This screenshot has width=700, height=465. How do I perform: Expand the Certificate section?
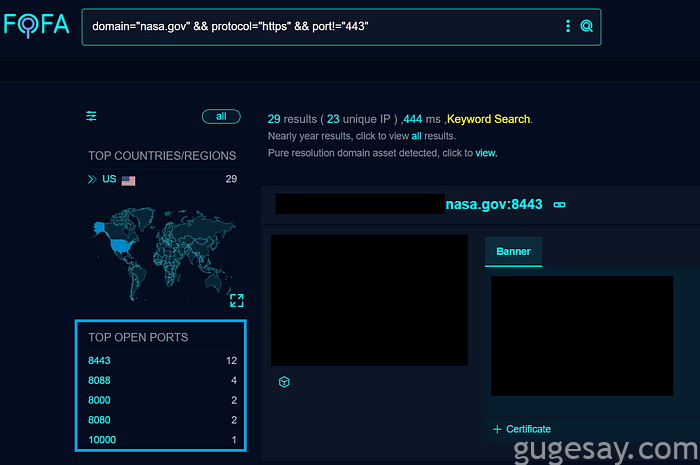(521, 429)
